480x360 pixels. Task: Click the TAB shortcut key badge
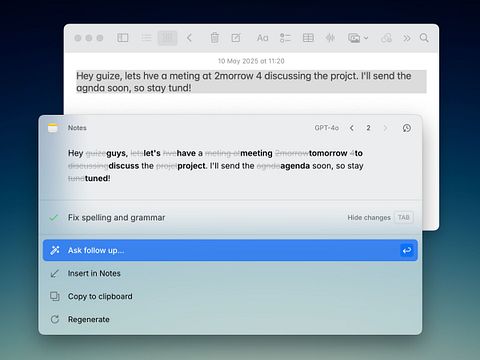click(404, 217)
